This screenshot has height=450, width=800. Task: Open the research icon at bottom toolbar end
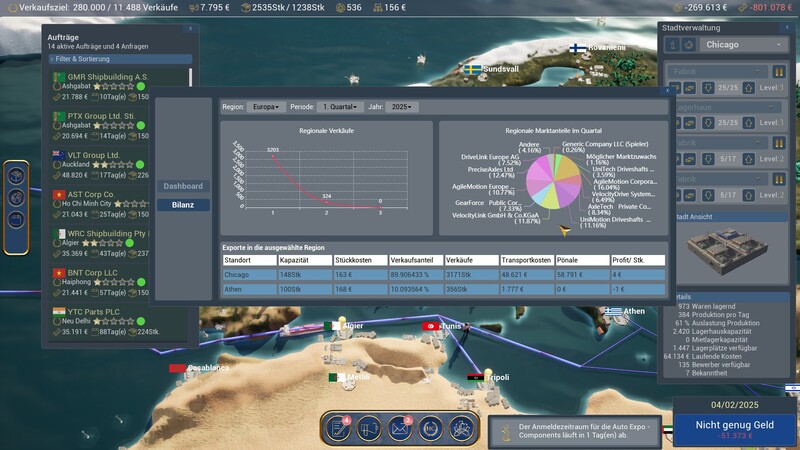click(463, 428)
